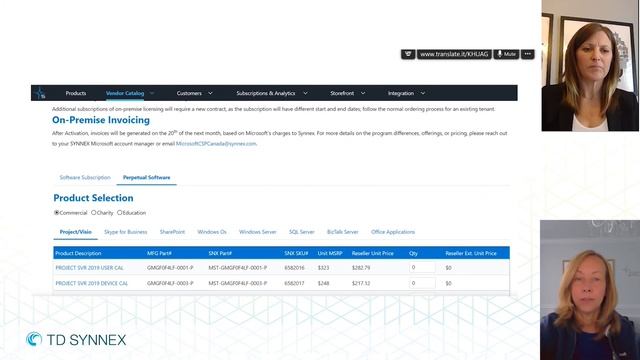Image resolution: width=640 pixels, height=360 pixels.
Task: Expand the Integration dropdown chevron
Action: click(423, 93)
